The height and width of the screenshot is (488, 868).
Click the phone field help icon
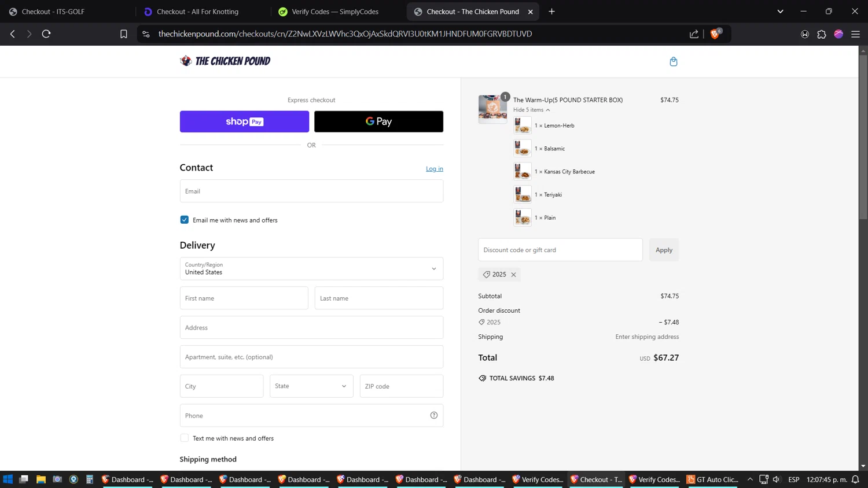(x=433, y=415)
